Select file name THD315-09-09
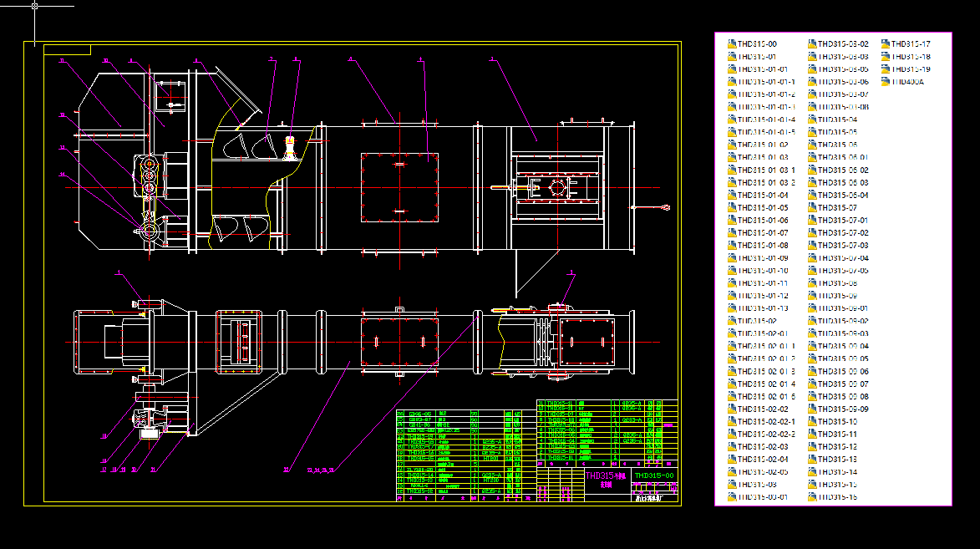 (843, 409)
